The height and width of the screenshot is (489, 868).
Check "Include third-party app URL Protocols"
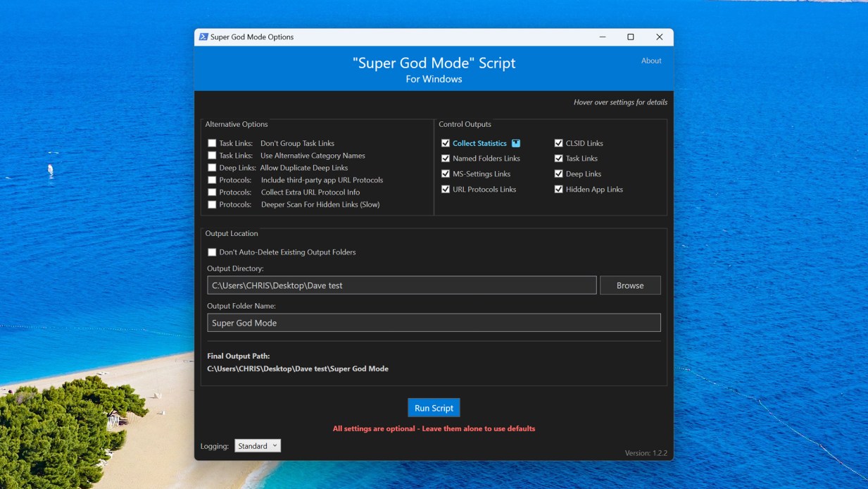click(212, 180)
